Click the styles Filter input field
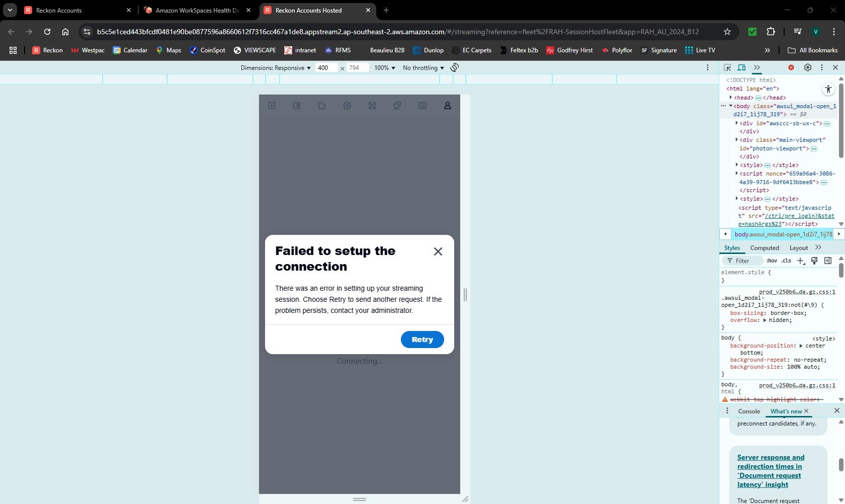 (743, 261)
